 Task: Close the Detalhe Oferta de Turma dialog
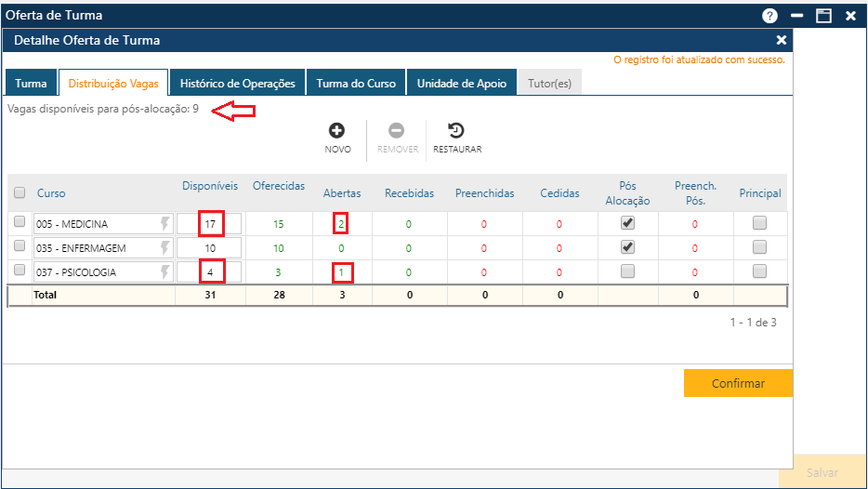781,40
